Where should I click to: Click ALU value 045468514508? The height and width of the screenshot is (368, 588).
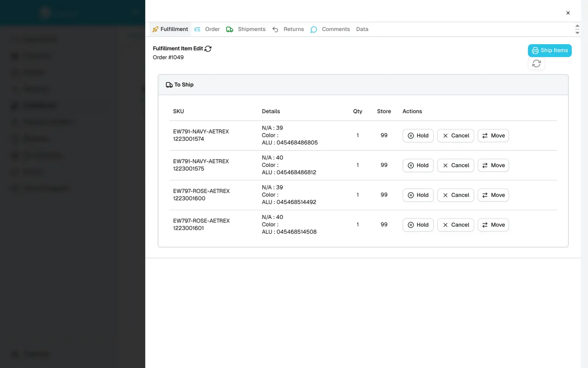point(296,232)
